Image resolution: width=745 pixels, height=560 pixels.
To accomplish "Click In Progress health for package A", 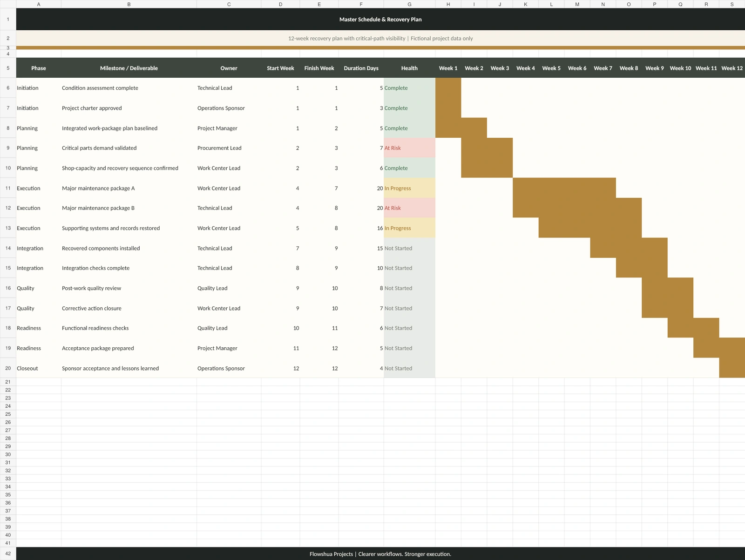I will click(409, 188).
